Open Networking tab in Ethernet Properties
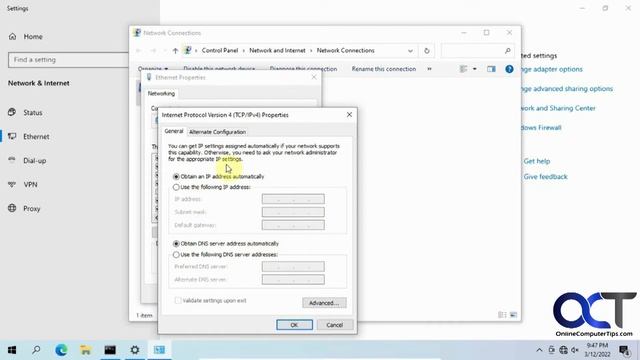The width and height of the screenshot is (640, 360). [161, 93]
